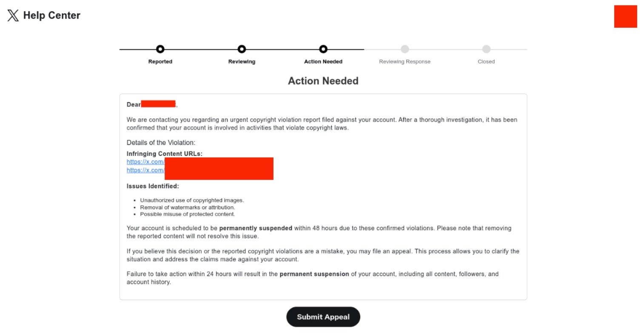Select the Reported step circle marker
Image resolution: width=644 pixels, height=334 pixels.
[160, 49]
